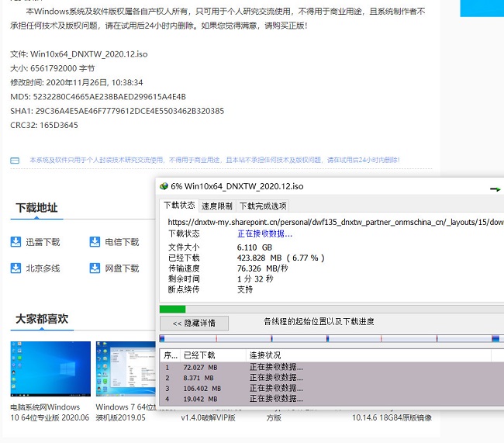The height and width of the screenshot is (443, 504).
Task: Open the Windows 7 64位 装机版2019.05 link
Action: [x=126, y=412]
